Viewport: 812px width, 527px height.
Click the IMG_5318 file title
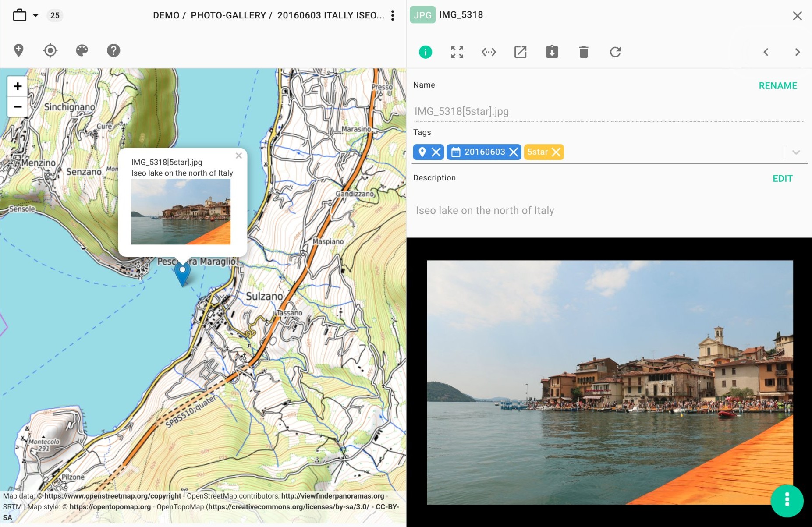pos(461,15)
